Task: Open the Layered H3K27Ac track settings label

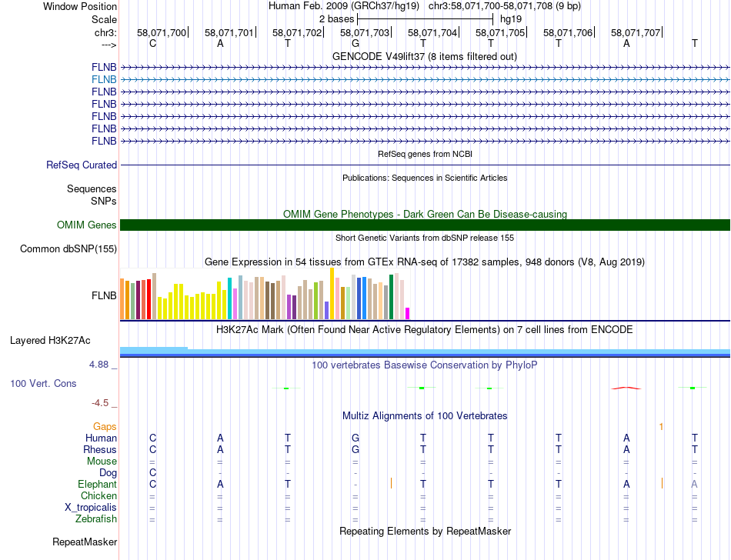Action: tap(50, 340)
